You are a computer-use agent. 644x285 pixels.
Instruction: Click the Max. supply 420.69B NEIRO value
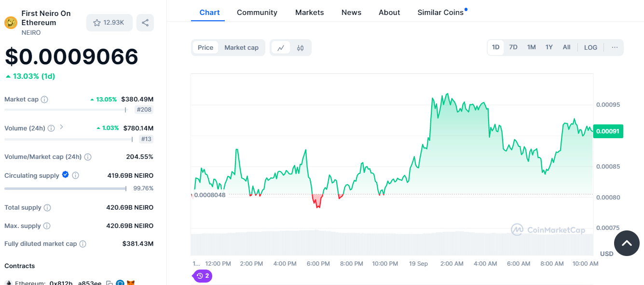coord(130,226)
